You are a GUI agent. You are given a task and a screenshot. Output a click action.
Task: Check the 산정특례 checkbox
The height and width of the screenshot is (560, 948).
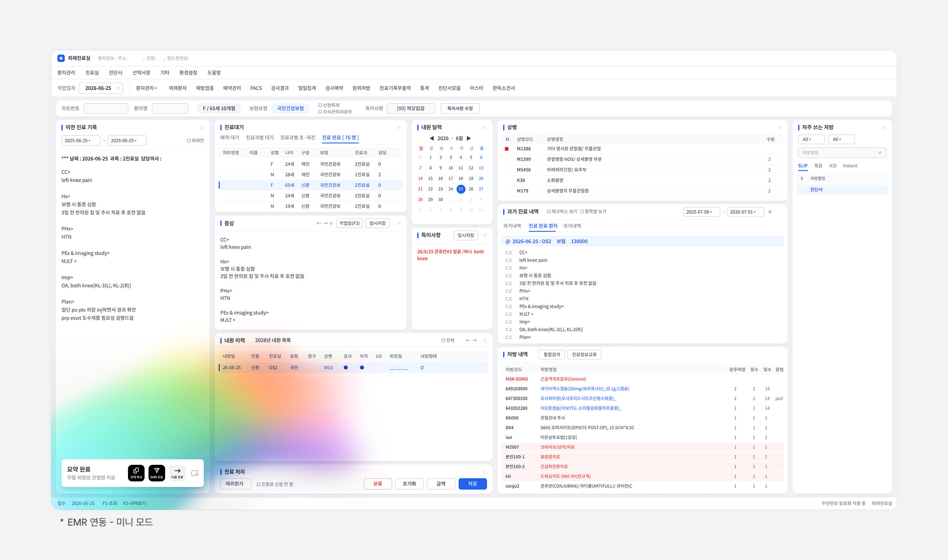pos(320,105)
